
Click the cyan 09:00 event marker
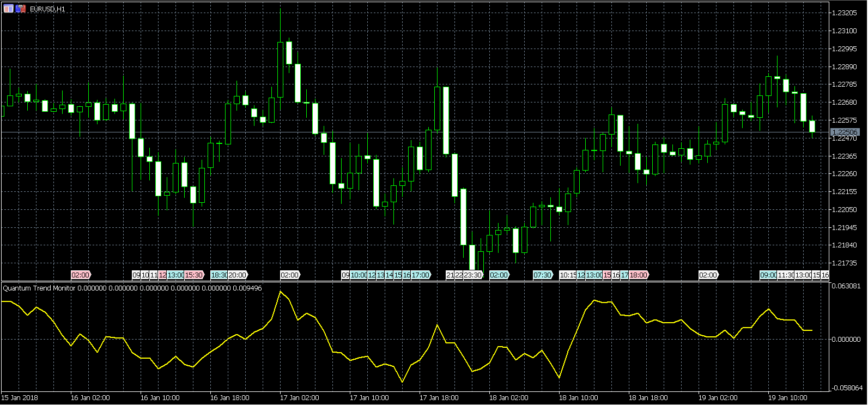(768, 275)
